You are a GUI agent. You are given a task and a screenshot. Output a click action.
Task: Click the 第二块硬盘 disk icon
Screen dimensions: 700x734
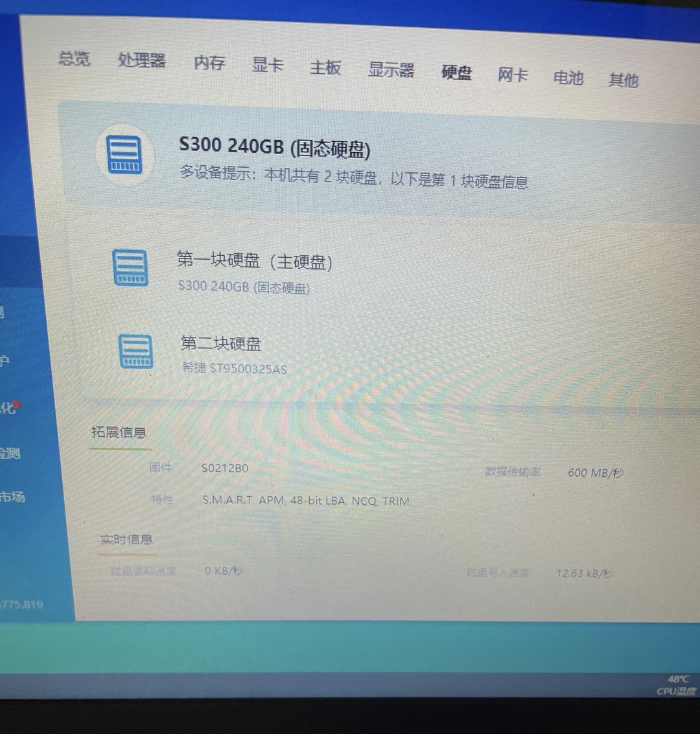(x=136, y=352)
